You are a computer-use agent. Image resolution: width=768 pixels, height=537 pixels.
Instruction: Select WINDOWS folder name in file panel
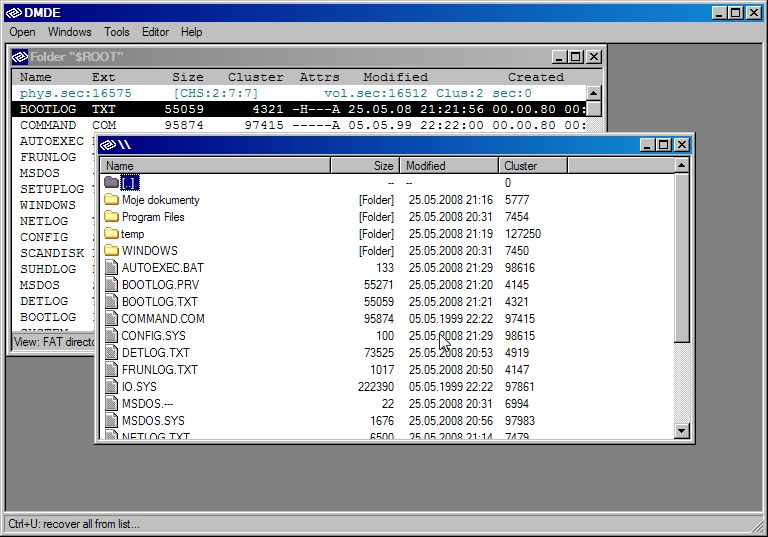pyautogui.click(x=149, y=250)
